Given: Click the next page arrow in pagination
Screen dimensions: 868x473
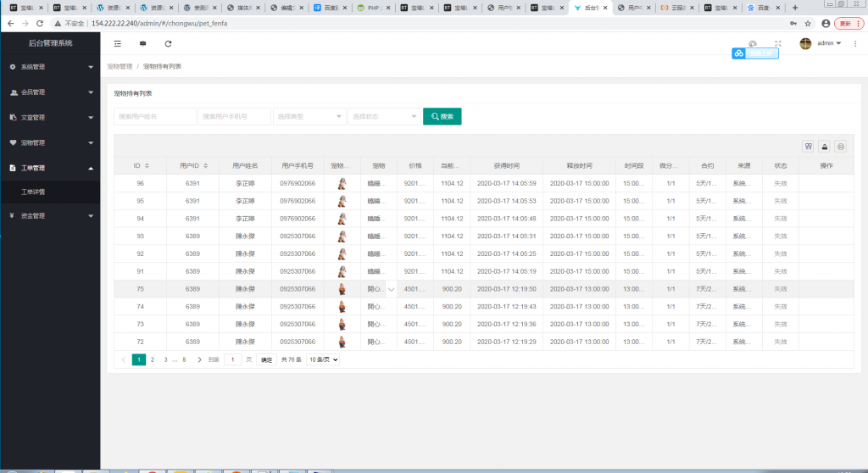Looking at the screenshot, I should [199, 359].
